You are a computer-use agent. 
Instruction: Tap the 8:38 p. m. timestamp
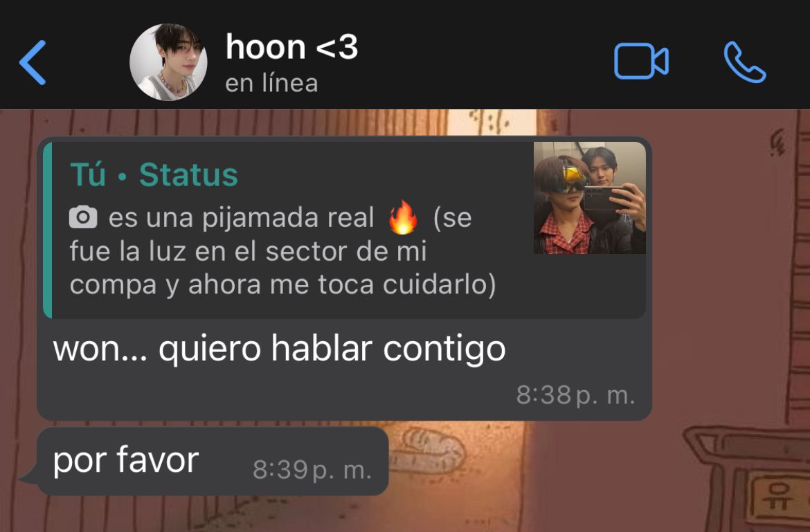[x=575, y=396]
